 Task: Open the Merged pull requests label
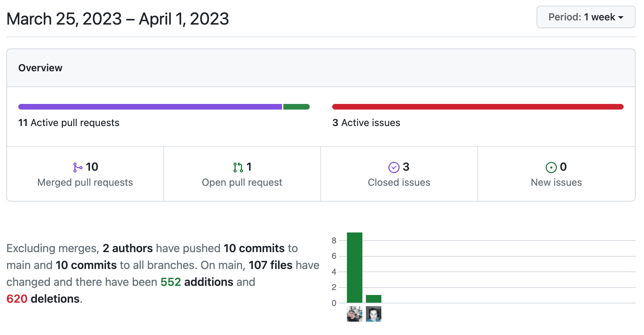tap(85, 183)
